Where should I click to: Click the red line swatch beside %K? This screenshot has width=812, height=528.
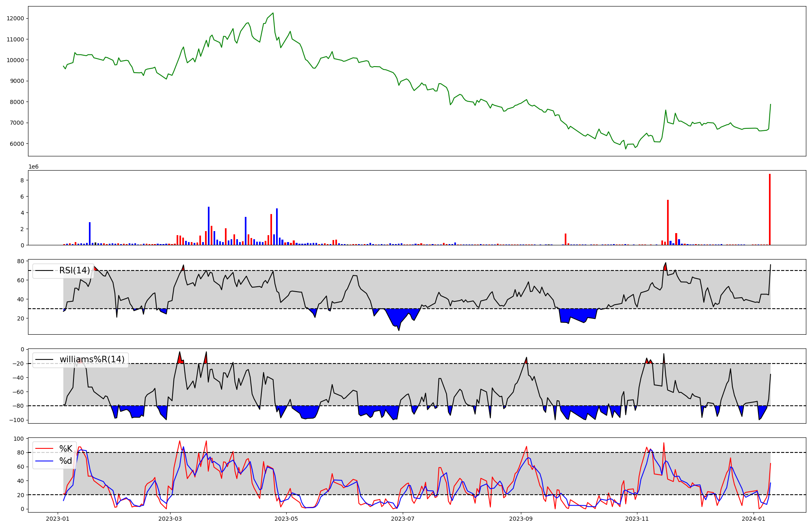(44, 449)
